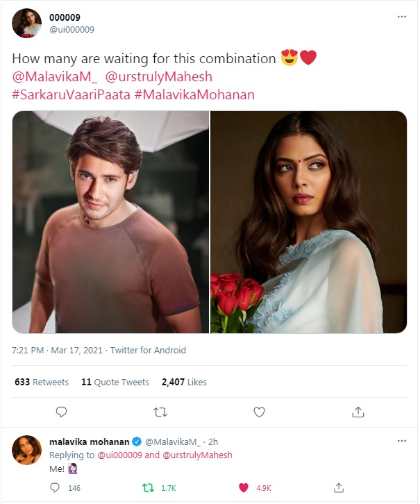Open the reply tweet's more options menu

402,441
